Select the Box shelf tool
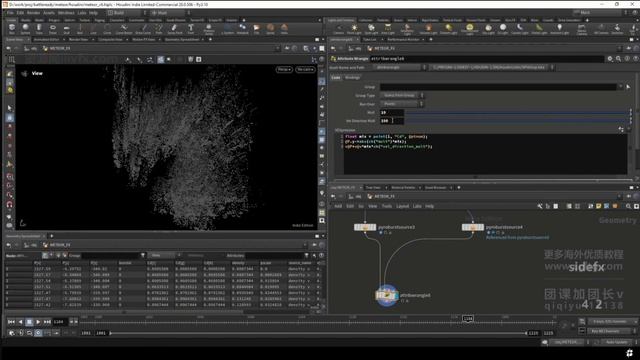Viewport: 640px width, 360px height. pos(11,29)
